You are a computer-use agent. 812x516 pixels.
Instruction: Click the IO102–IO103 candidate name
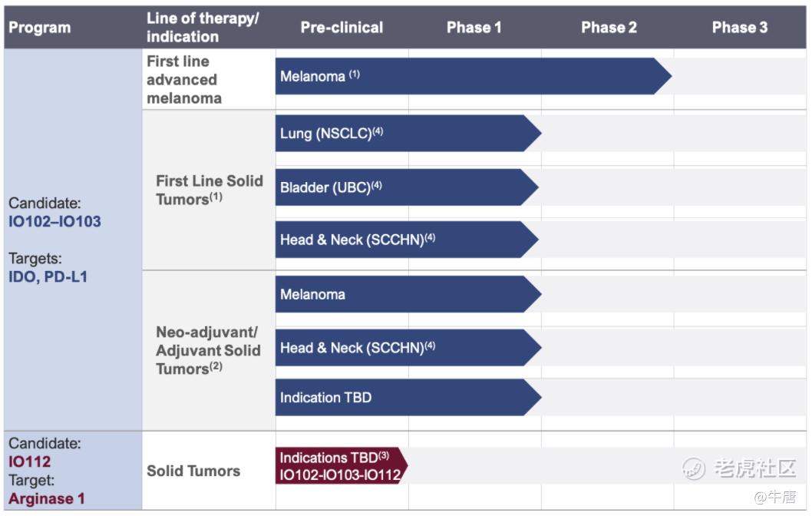point(54,222)
